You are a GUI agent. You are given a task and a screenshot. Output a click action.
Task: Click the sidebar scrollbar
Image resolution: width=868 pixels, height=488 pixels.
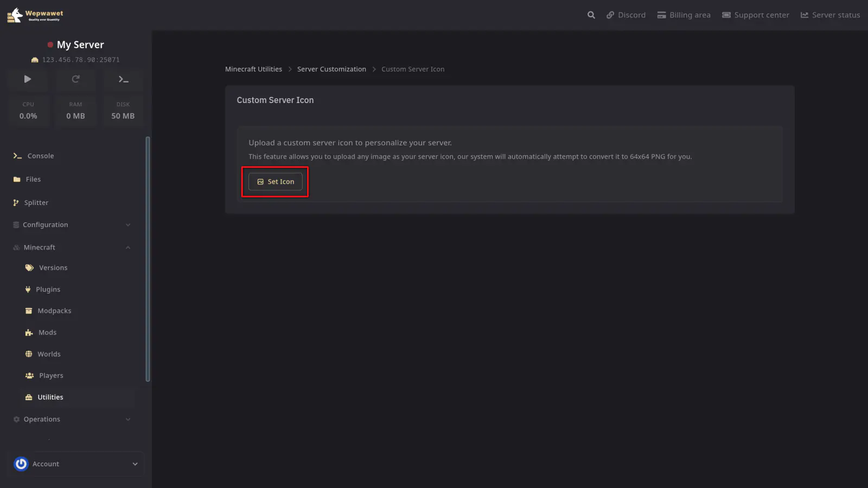148,259
